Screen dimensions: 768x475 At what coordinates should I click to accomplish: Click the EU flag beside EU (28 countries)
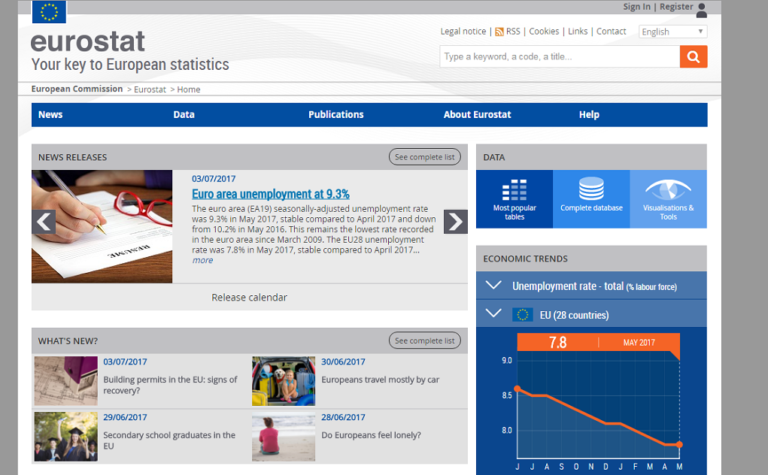(522, 315)
